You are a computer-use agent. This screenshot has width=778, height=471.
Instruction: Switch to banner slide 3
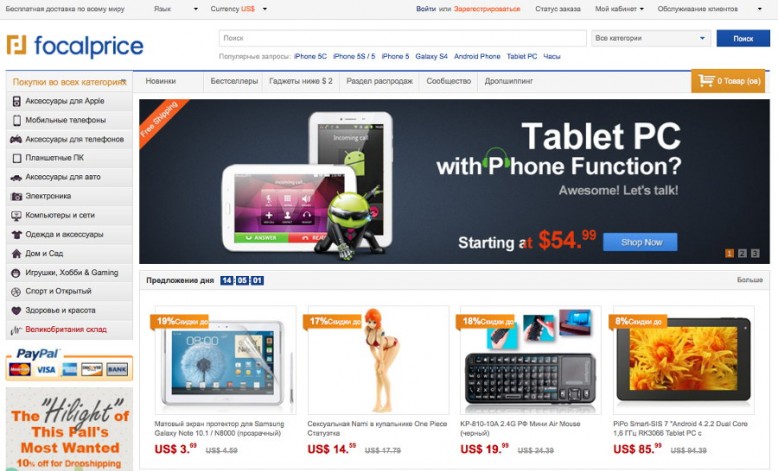[x=755, y=253]
